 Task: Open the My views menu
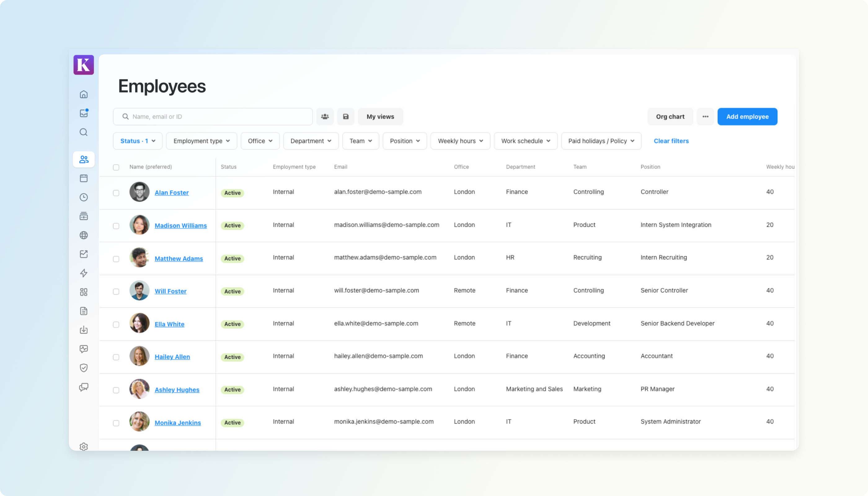380,117
